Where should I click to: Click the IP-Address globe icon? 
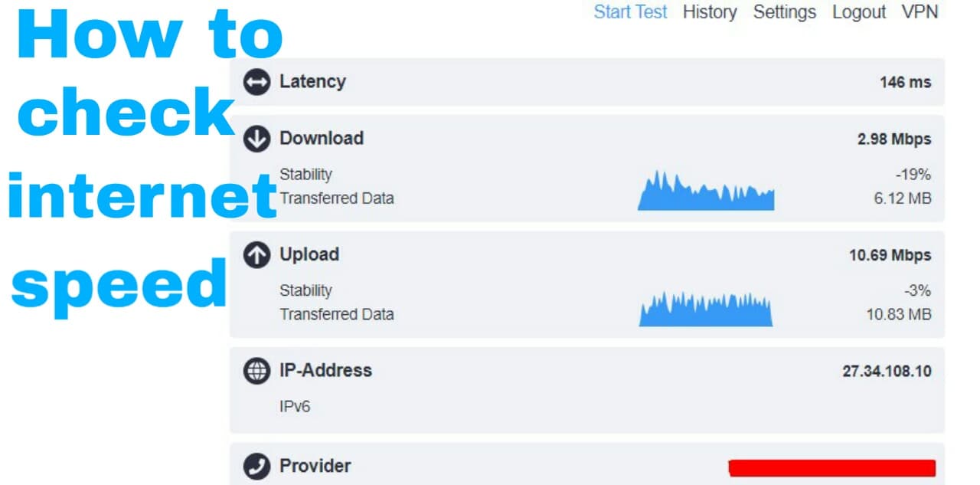click(x=256, y=371)
